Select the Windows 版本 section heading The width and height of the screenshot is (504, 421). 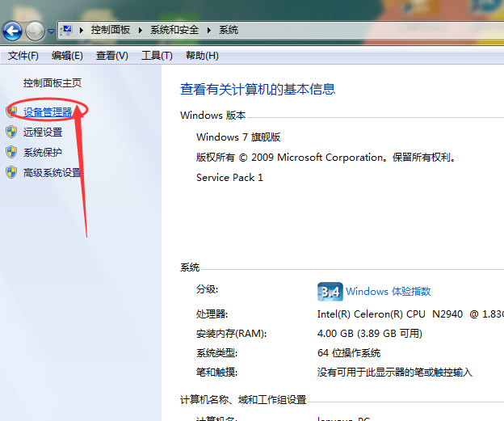(x=212, y=115)
